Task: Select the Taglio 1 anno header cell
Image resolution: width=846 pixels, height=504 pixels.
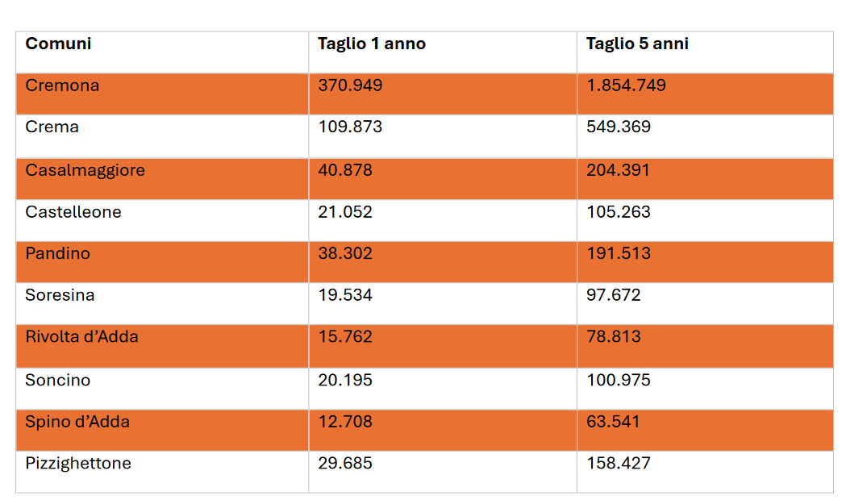Action: click(372, 44)
